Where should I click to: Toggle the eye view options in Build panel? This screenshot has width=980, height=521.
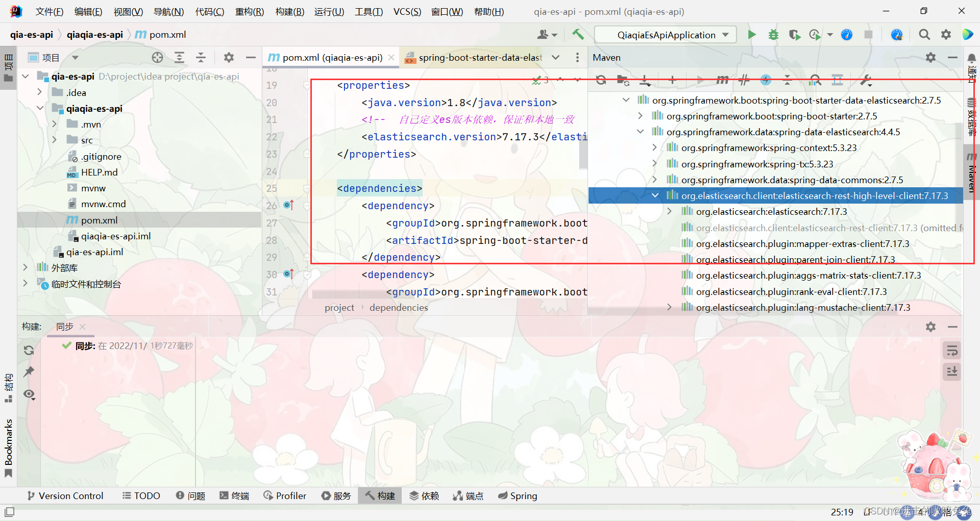point(29,394)
